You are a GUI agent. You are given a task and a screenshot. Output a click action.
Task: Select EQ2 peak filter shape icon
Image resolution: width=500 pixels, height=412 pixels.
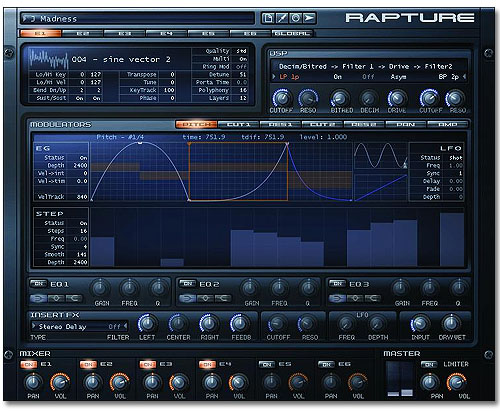click(x=205, y=298)
